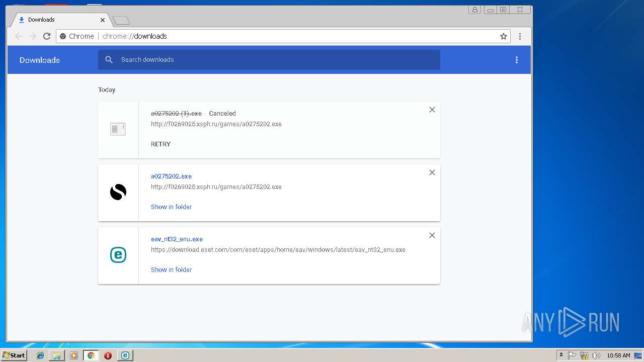The image size is (644, 362).
Task: Open Windows Media Player from taskbar
Action: pos(74,355)
